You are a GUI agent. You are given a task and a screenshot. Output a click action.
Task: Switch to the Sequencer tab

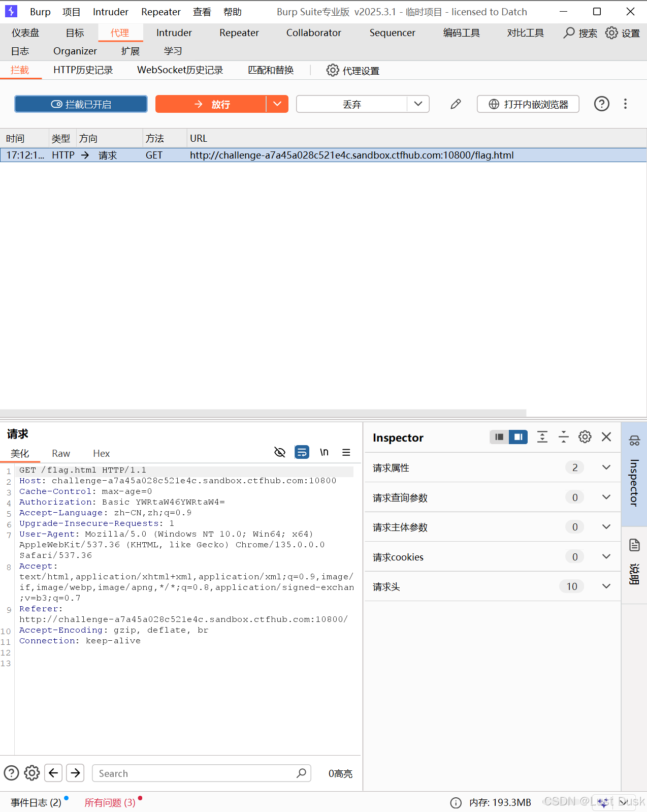[393, 33]
